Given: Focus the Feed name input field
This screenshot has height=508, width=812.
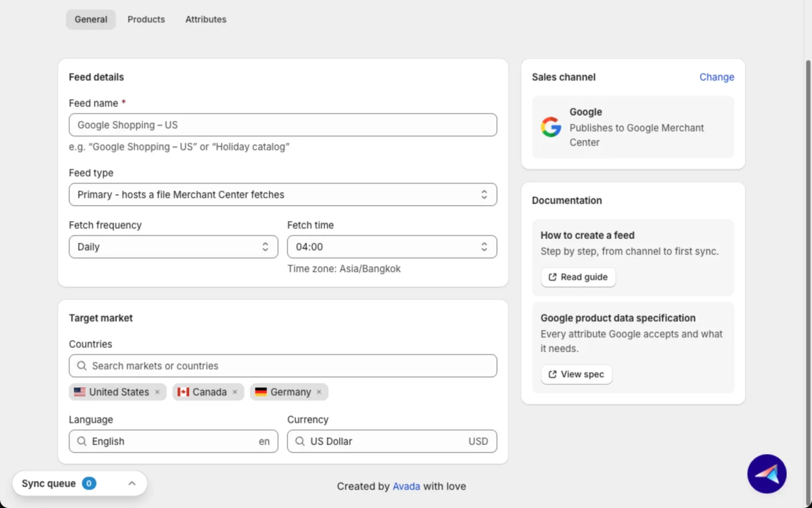Looking at the screenshot, I should tap(283, 125).
